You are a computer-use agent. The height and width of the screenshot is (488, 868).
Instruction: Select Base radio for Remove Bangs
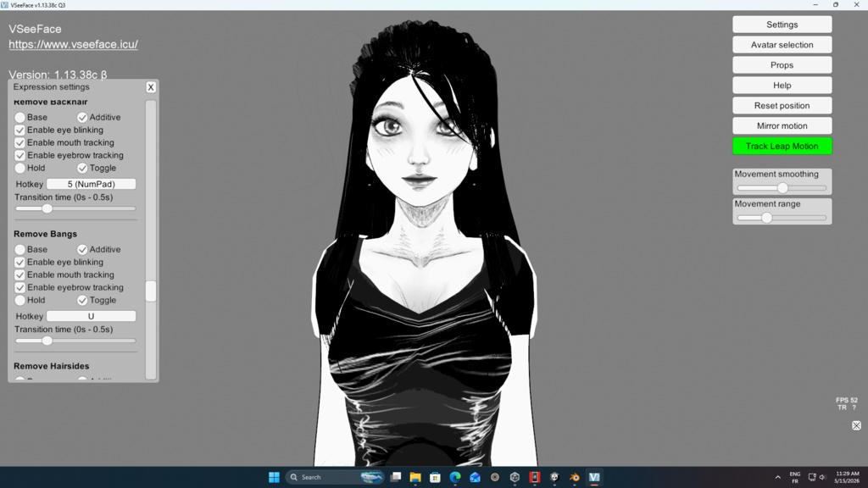coord(20,250)
